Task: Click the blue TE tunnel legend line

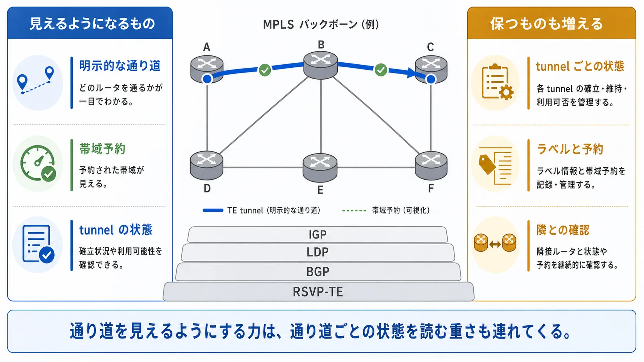Action: click(213, 210)
